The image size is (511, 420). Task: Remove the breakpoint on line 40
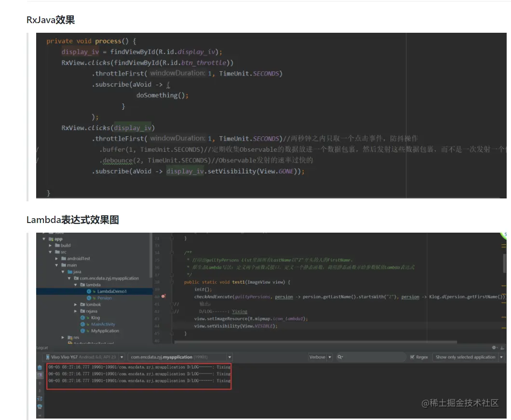pyautogui.click(x=163, y=296)
